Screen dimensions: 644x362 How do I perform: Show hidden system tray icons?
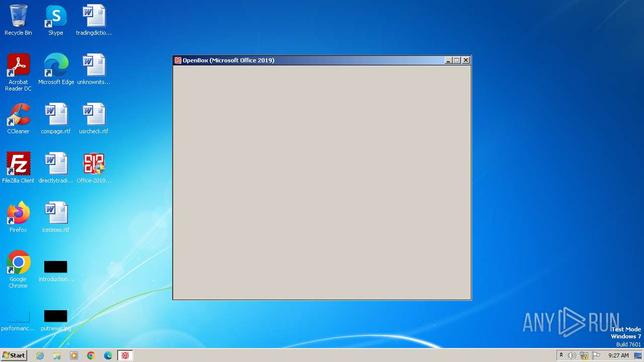561,355
